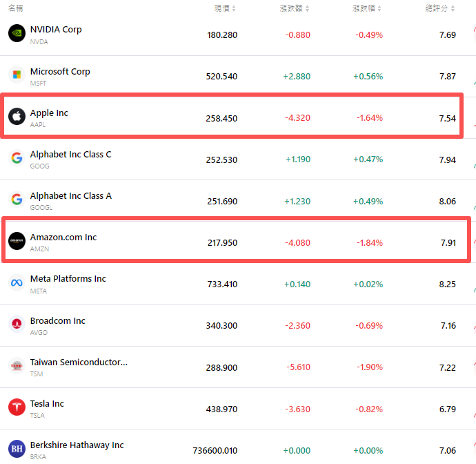Image resolution: width=476 pixels, height=464 pixels.
Task: Click the Berkshire Hathaway BH logo icon
Action: pos(17,449)
